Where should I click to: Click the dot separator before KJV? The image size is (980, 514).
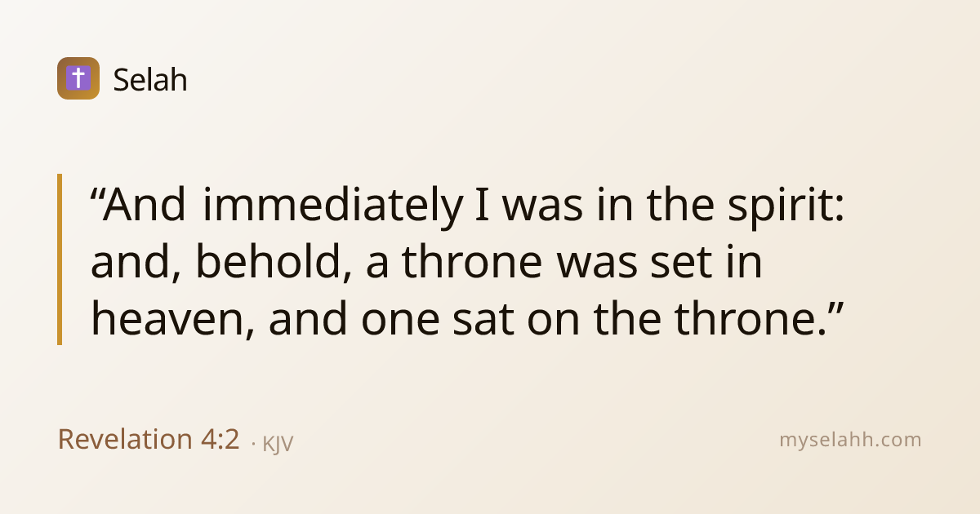253,445
